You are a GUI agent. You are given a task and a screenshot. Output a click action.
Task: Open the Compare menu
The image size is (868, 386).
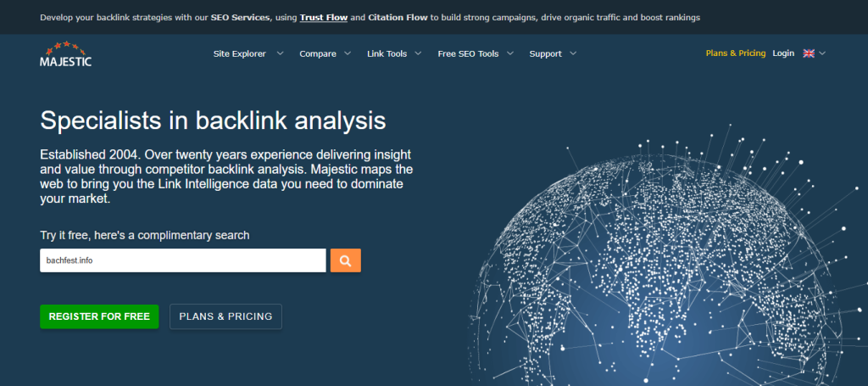click(x=318, y=53)
